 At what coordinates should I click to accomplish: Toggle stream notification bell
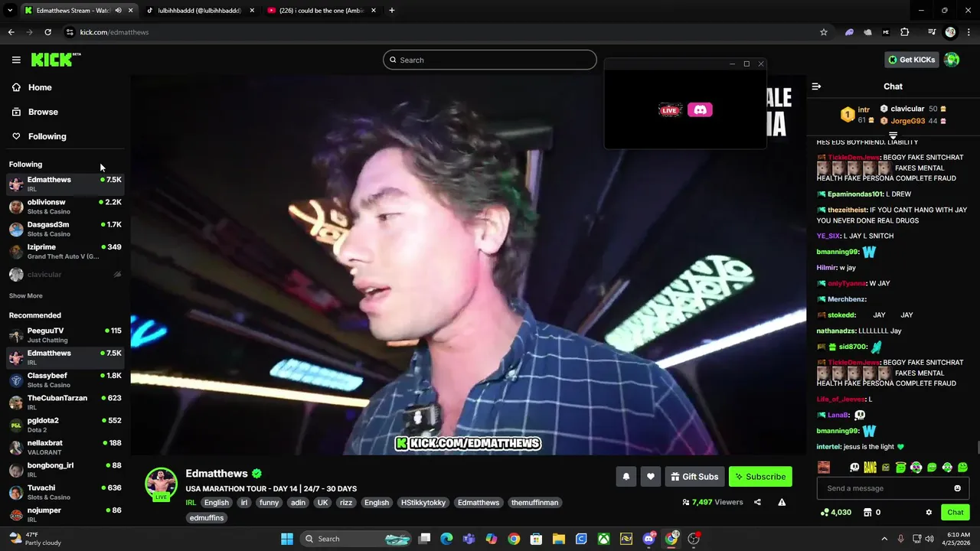click(626, 477)
